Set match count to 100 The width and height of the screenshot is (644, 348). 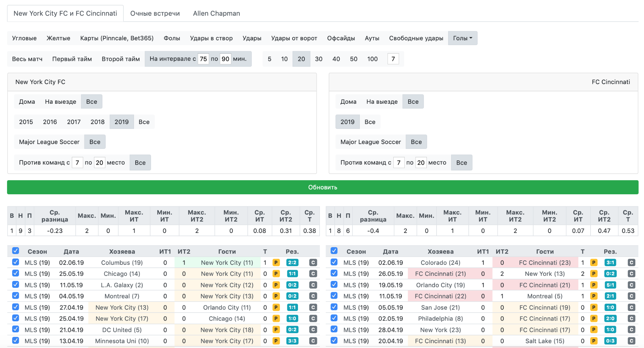coord(372,59)
